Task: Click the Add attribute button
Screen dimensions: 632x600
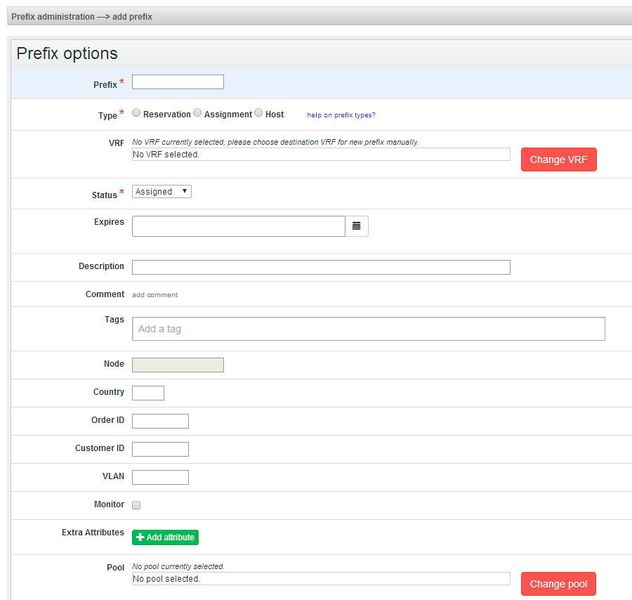Action: [165, 537]
